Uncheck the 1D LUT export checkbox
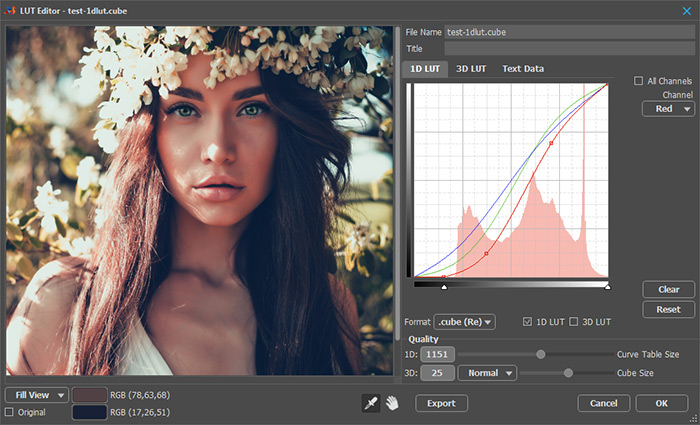This screenshot has width=700, height=425. click(x=527, y=322)
